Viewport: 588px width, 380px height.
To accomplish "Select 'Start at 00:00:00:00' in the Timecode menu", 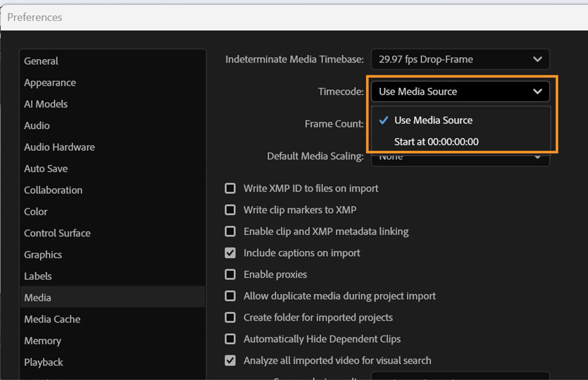I will click(437, 142).
